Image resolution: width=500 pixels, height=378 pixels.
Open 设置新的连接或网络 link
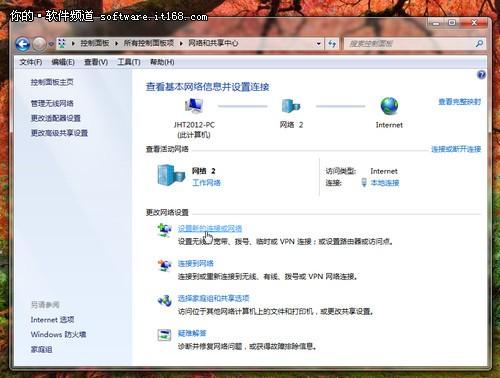[210, 228]
